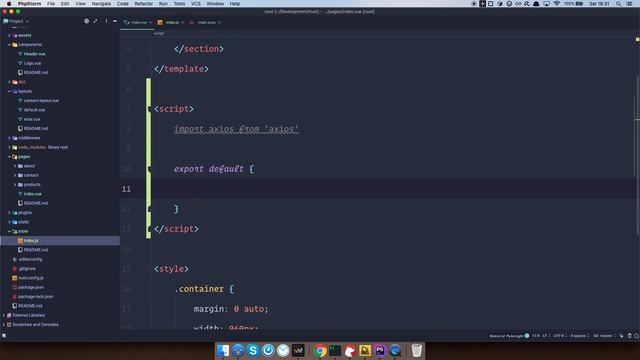
Task: Click the fold marker beside the script tag
Action: click(x=149, y=109)
